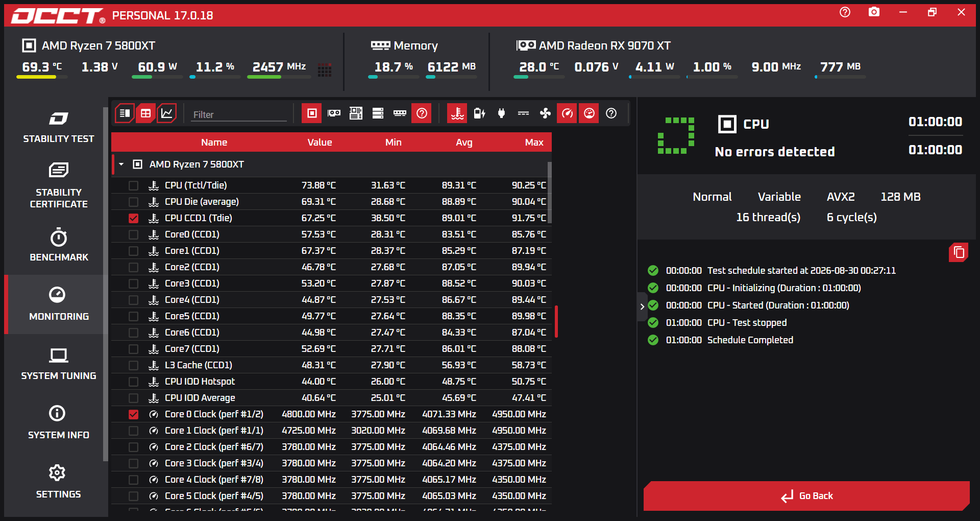The height and width of the screenshot is (521, 980).
Task: Click the AVX2 instruction set label
Action: coord(841,197)
